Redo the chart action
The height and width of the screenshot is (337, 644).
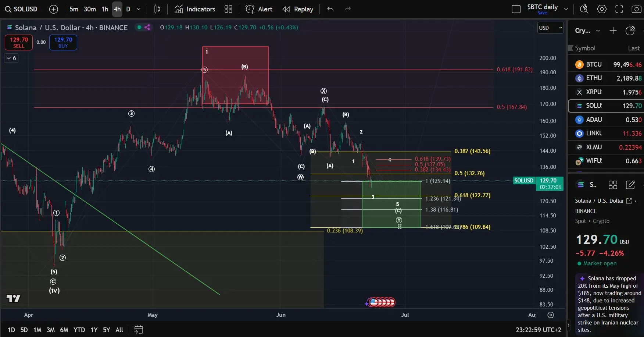click(348, 9)
